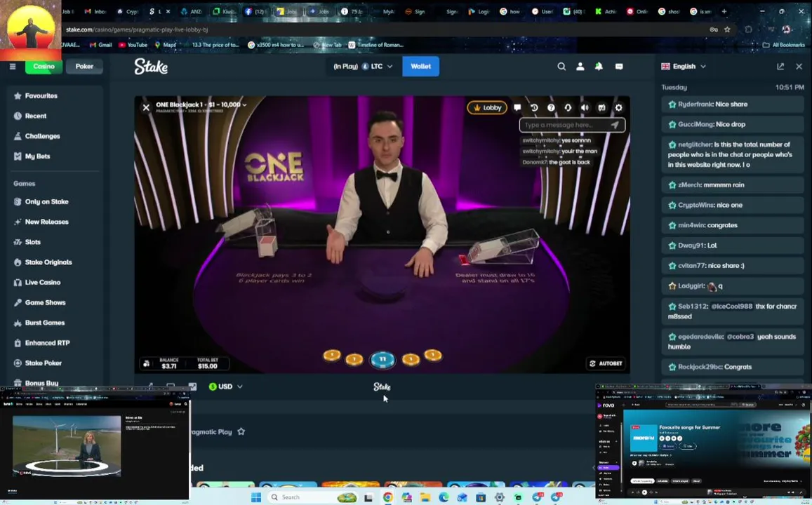
Task: Switch to the Poker tab
Action: (x=84, y=66)
